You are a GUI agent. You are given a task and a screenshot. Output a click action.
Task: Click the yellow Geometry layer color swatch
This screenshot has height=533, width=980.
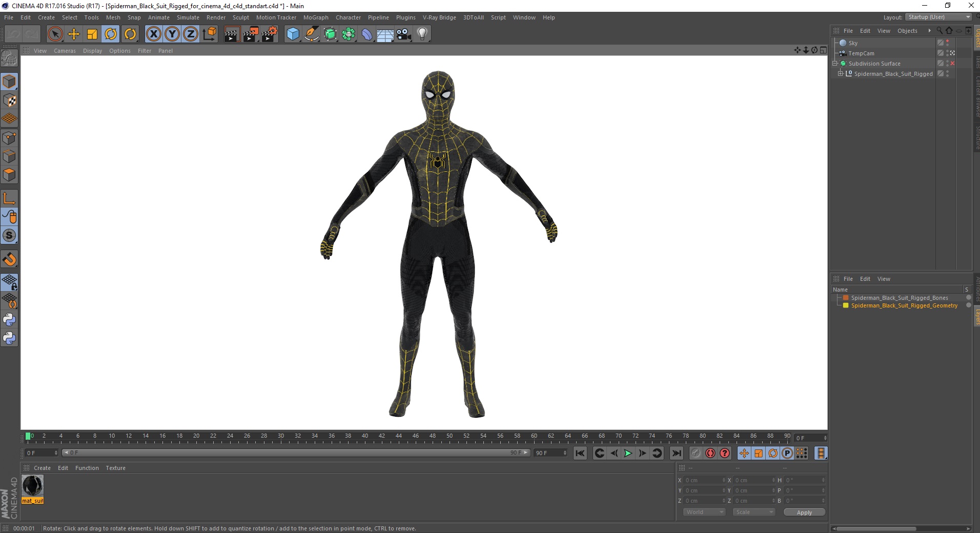[846, 305]
